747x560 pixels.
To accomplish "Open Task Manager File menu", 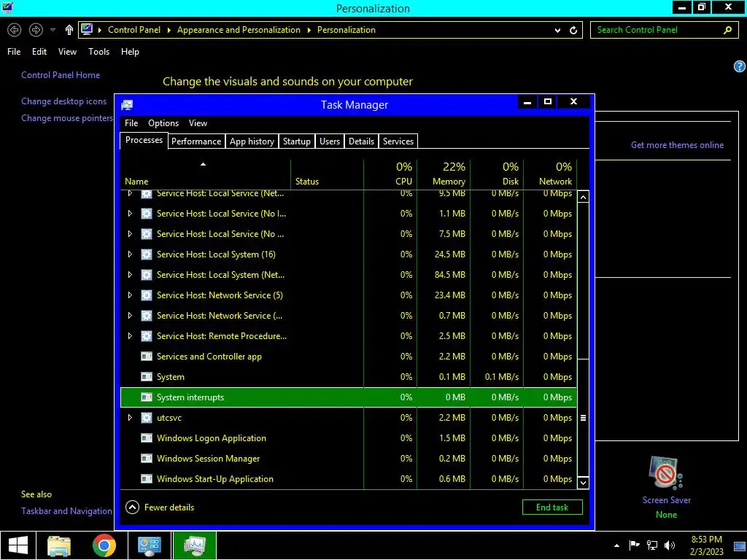I will point(131,122).
